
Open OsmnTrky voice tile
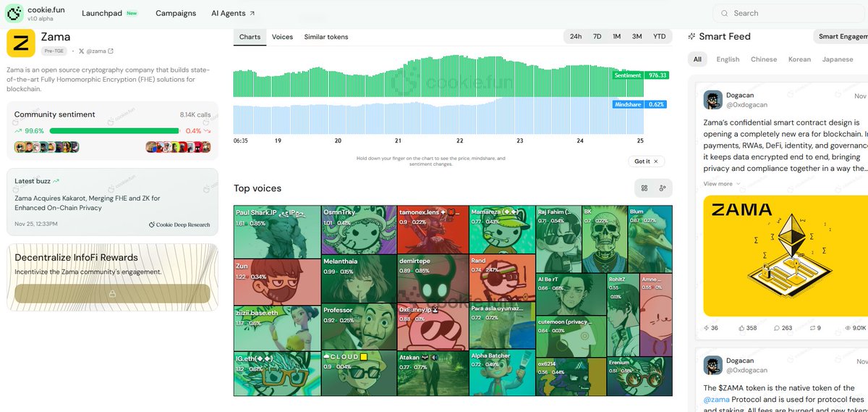coord(359,230)
